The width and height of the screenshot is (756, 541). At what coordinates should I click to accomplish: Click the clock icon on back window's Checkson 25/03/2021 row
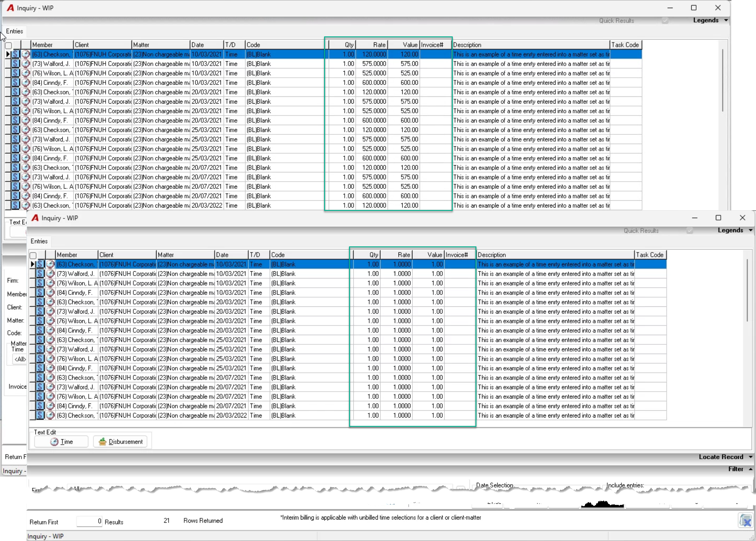click(26, 130)
